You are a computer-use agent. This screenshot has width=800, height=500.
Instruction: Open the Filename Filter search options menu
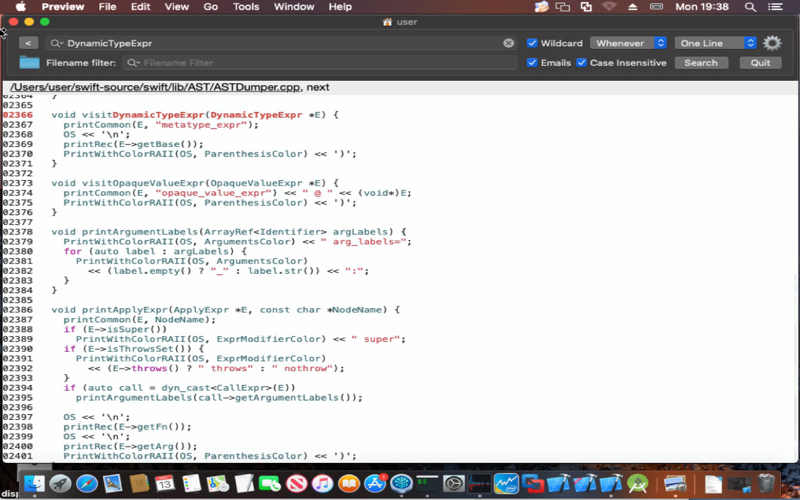(x=134, y=63)
